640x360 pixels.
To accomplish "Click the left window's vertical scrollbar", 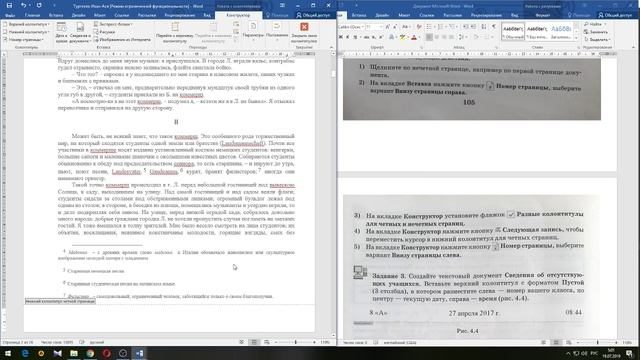I will [x=333, y=196].
